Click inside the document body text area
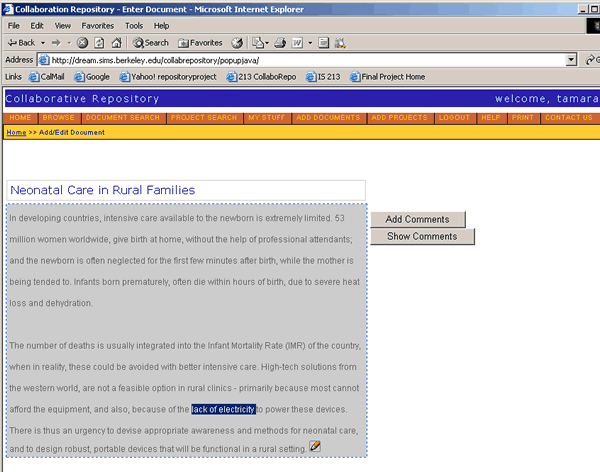 coord(187,330)
